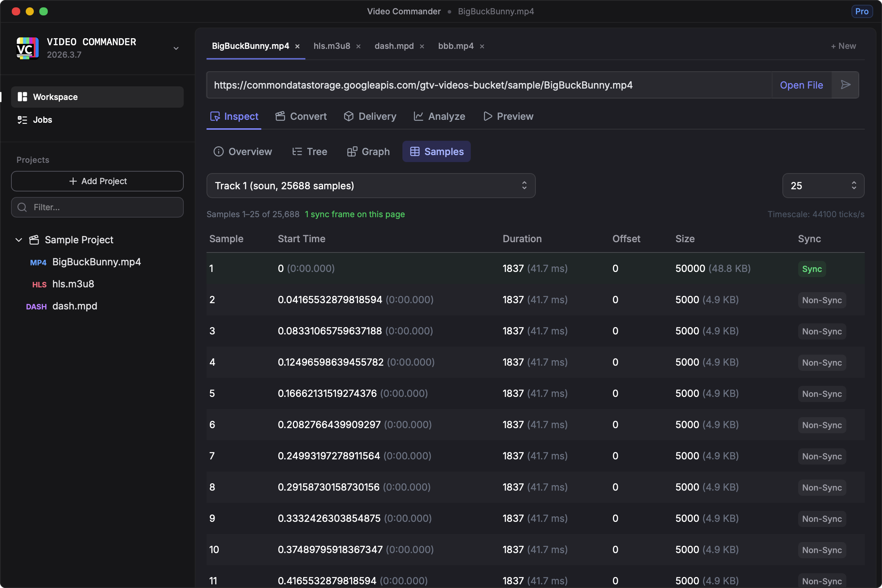Switch to the Convert section
This screenshot has height=588, width=882.
(x=301, y=116)
